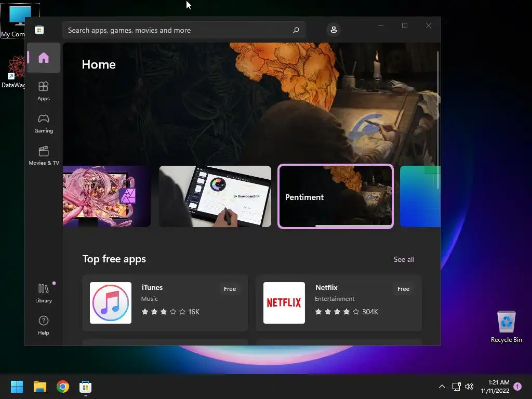Open the Library in the sidebar
The height and width of the screenshot is (399, 532).
[44, 293]
